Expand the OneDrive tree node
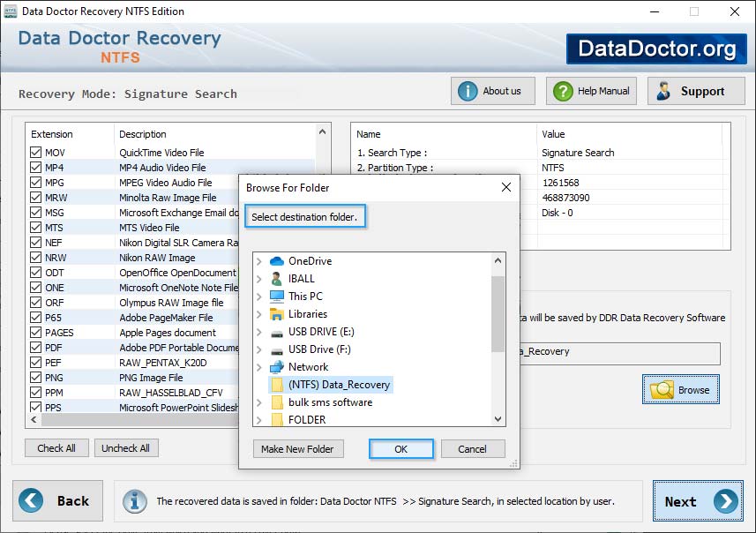This screenshot has height=533, width=756. pos(259,261)
